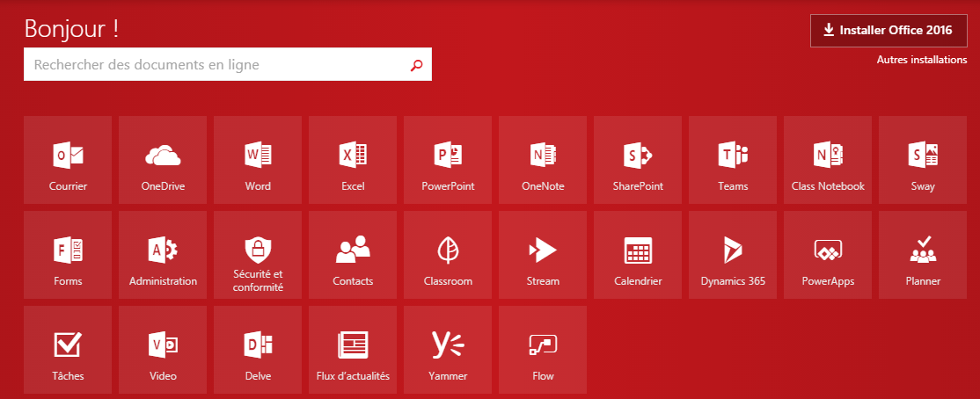Open the Administration tile

[163, 255]
